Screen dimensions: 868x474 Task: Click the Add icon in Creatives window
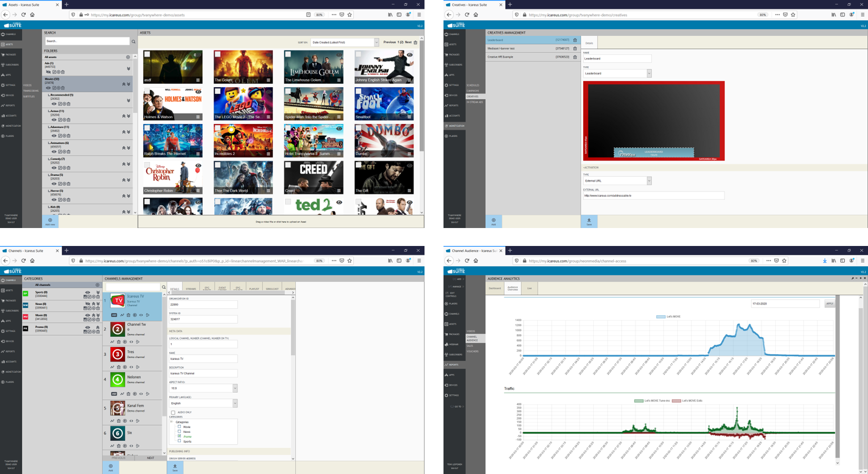pos(494,222)
